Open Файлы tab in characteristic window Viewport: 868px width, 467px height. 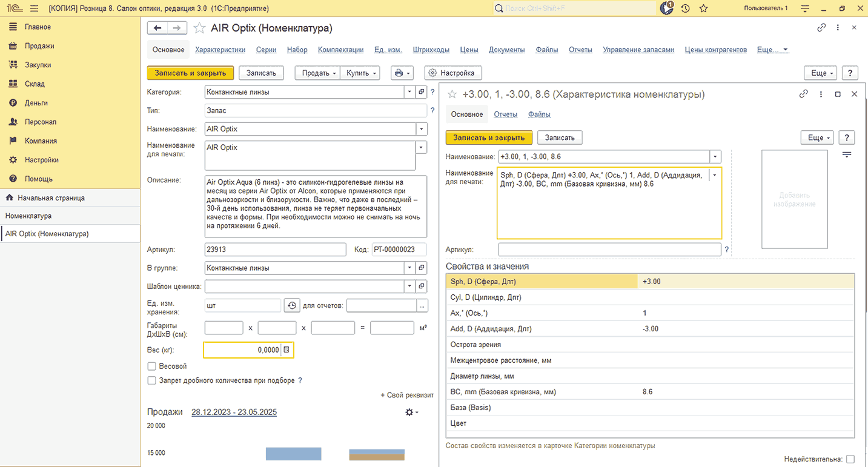[539, 114]
